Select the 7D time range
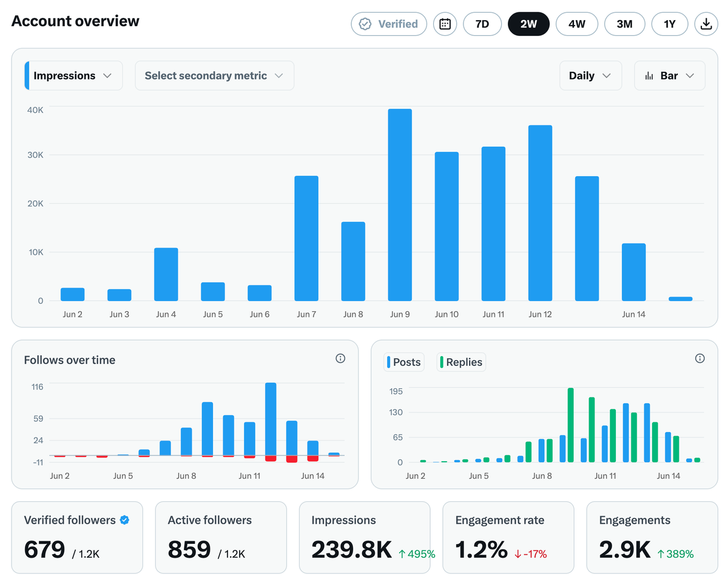Viewport: 728px width, 582px height. (x=482, y=24)
